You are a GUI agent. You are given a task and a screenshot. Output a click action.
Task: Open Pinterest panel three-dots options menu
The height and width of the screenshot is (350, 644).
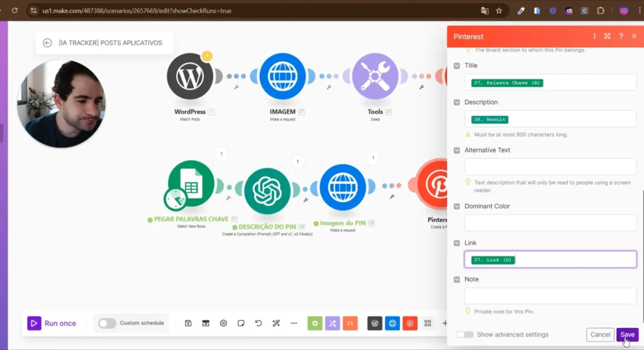point(594,36)
